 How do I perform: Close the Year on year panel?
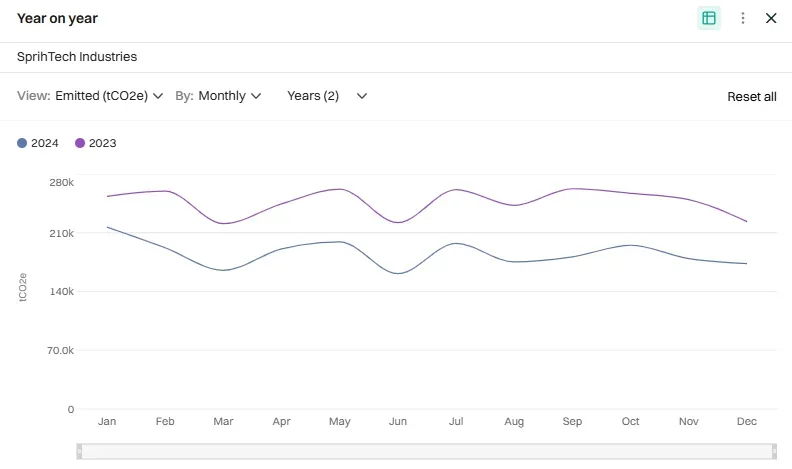click(771, 18)
